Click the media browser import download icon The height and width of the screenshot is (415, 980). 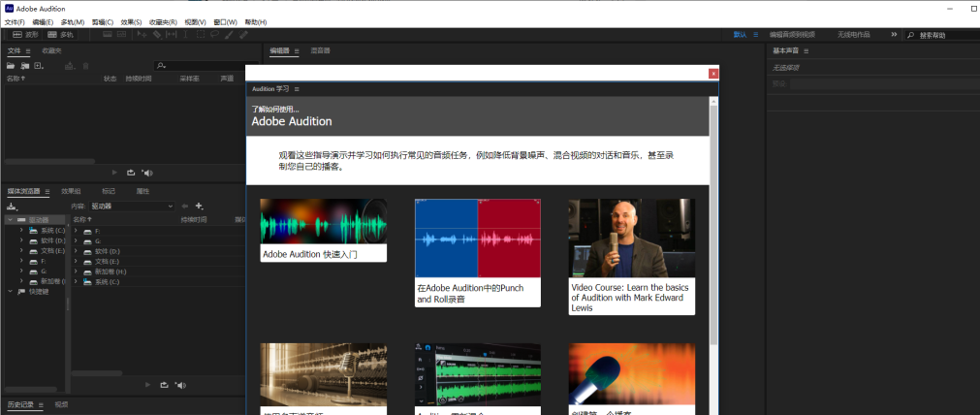coord(12,207)
